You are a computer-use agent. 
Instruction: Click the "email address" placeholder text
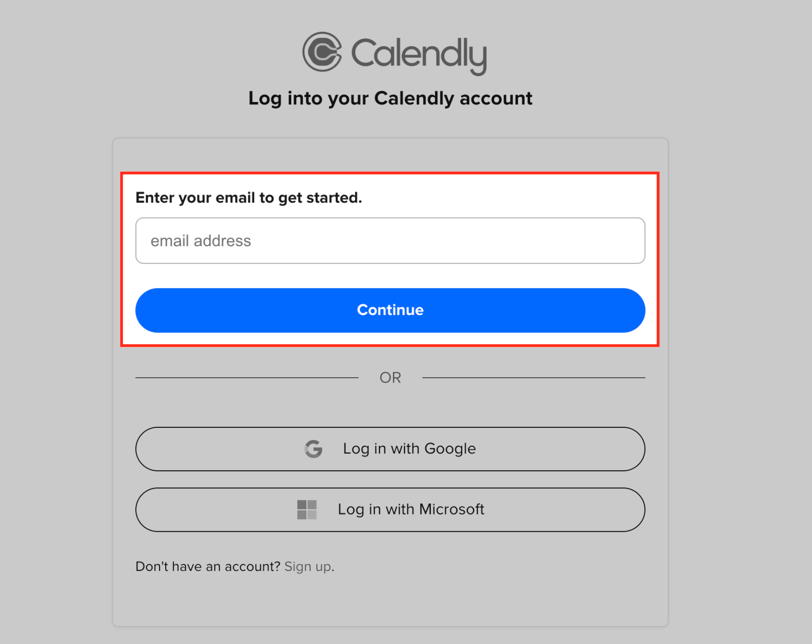click(x=201, y=241)
